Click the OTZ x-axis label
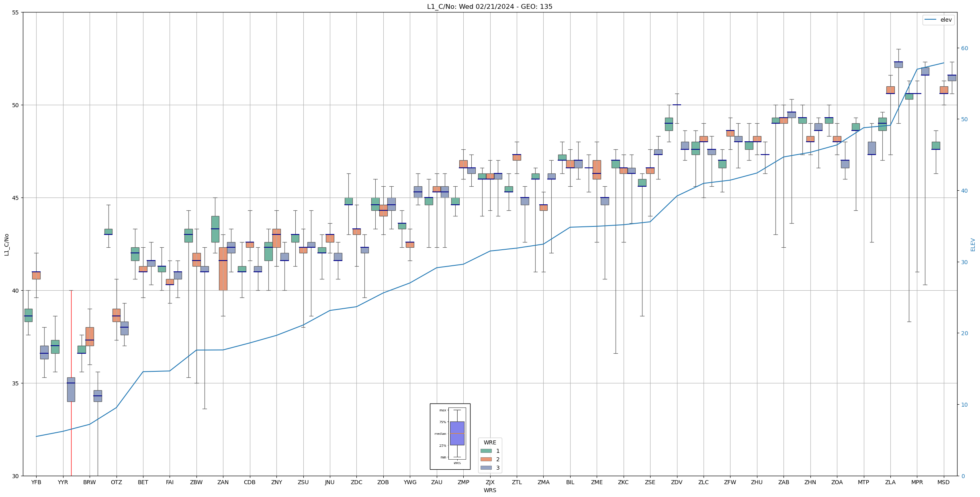The width and height of the screenshot is (980, 497). coord(117,482)
